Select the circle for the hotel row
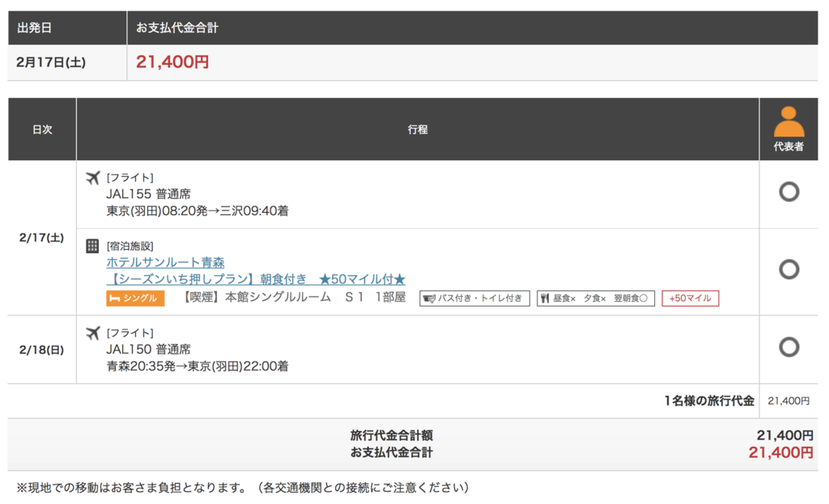The height and width of the screenshot is (504, 829). click(x=789, y=269)
